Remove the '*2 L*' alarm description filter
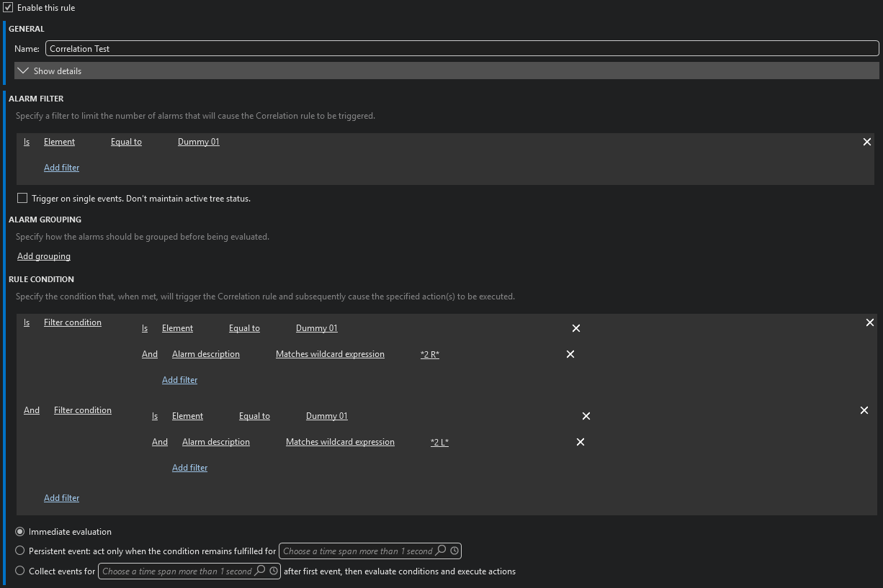Image resolution: width=883 pixels, height=588 pixels. [581, 442]
